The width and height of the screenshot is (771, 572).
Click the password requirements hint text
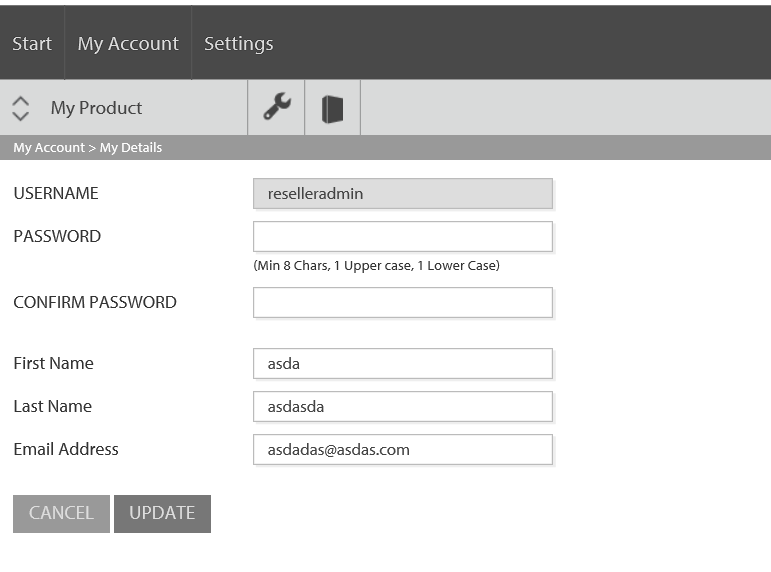(x=376, y=266)
